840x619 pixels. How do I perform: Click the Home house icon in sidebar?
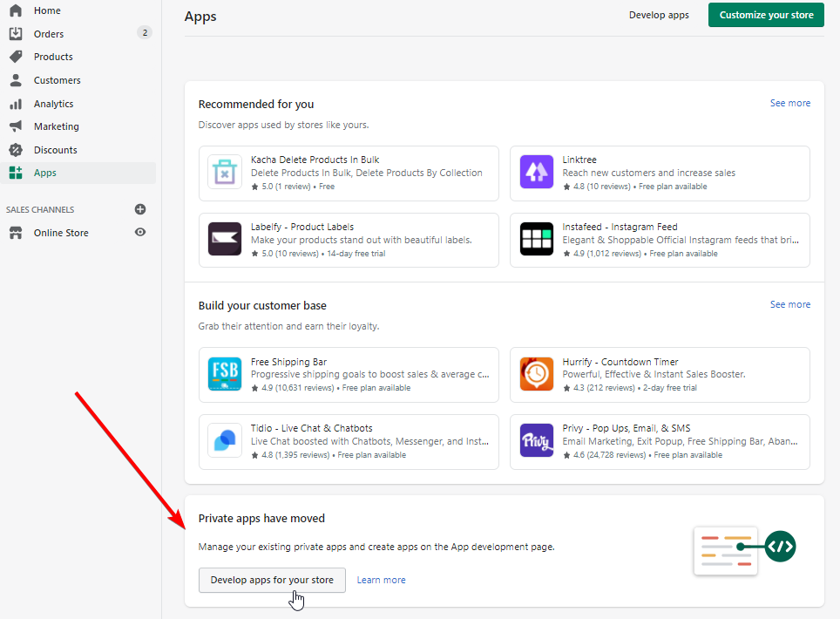(x=16, y=10)
